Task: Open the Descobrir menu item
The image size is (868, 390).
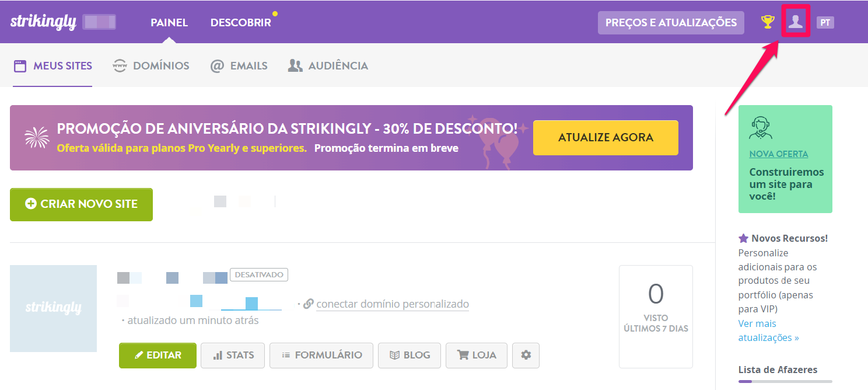Action: click(241, 23)
